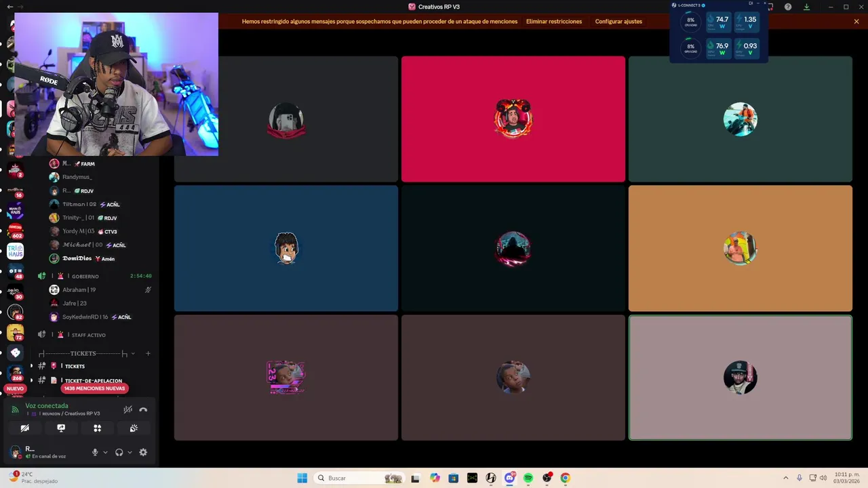Start screen sharing from voice panel
This screenshot has width=868, height=488.
(x=61, y=428)
